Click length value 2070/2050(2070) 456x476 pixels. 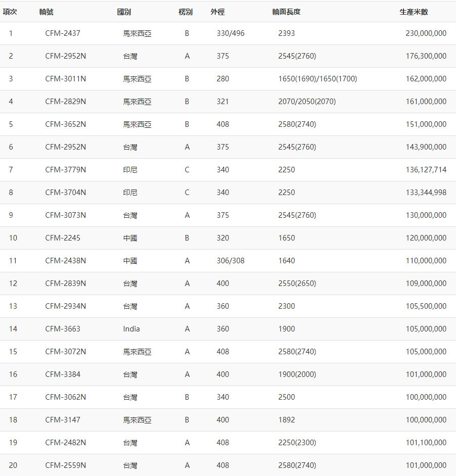click(x=307, y=102)
